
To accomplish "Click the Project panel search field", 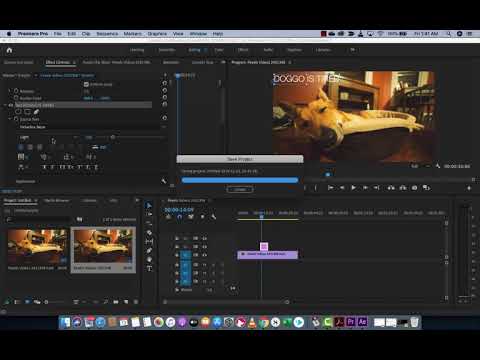I will coord(38,219).
